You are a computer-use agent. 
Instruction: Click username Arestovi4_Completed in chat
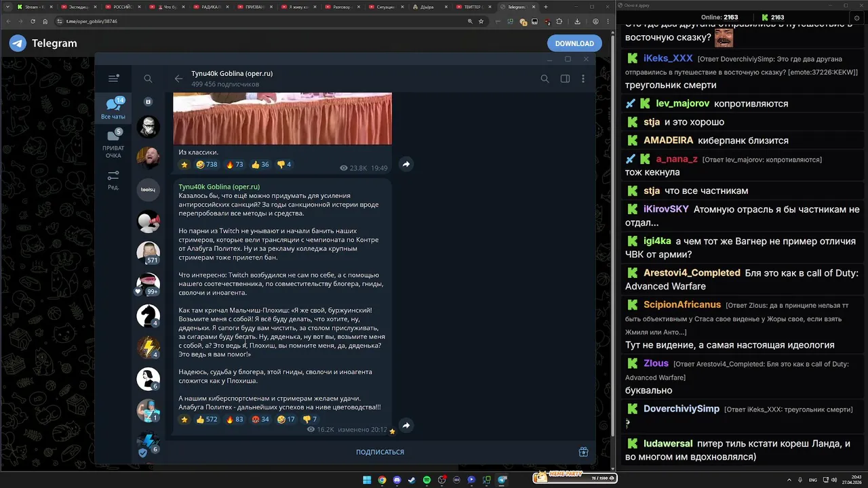(x=692, y=272)
